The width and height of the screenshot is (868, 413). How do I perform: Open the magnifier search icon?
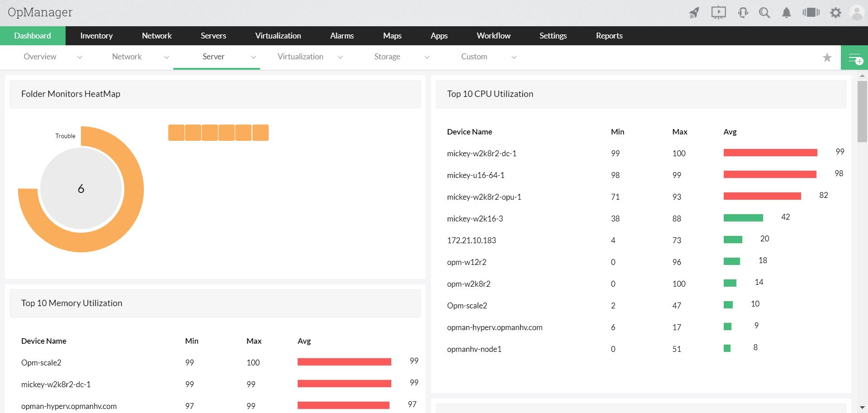coord(764,13)
